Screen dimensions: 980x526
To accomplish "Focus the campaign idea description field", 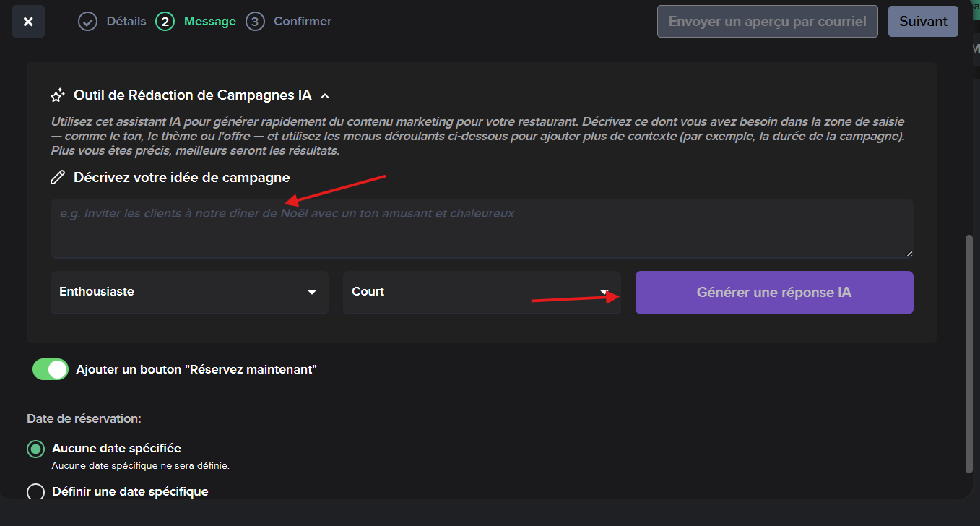I will pos(481,228).
